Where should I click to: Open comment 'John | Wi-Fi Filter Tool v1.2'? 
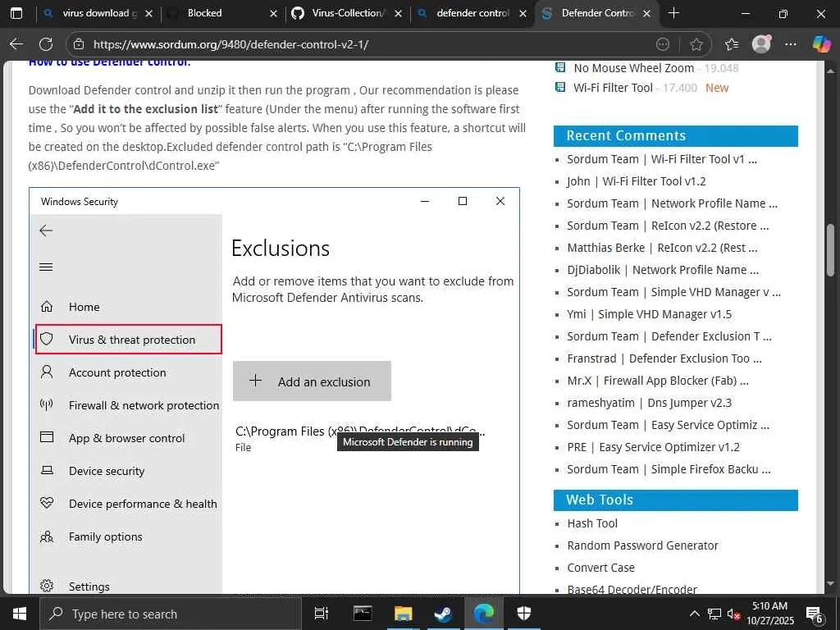click(636, 181)
